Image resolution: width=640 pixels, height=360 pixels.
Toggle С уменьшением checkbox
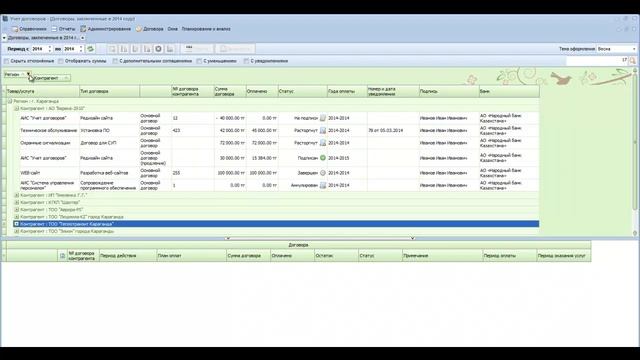point(199,61)
